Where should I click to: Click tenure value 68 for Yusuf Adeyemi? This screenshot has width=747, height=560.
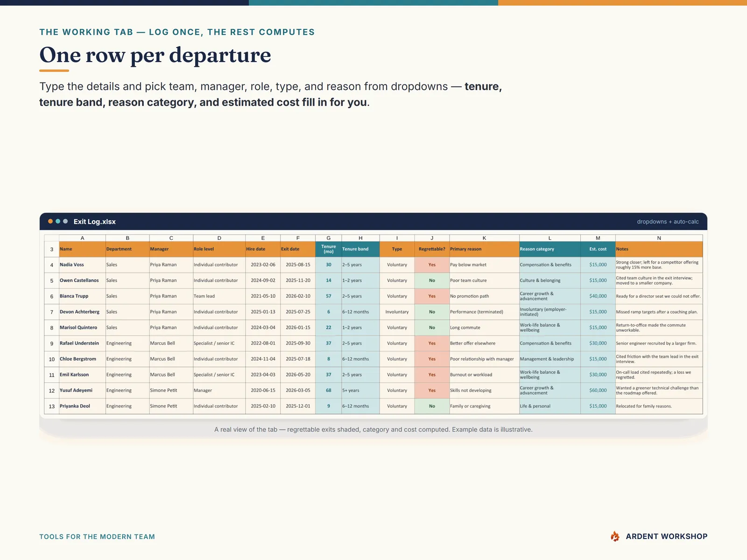tap(329, 390)
